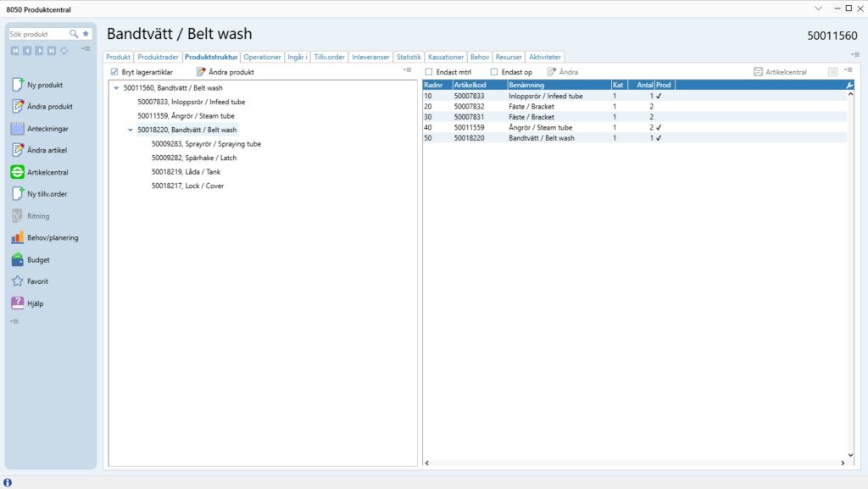Open Artikelcentral from the left sidebar
Viewport: 868px width, 489px height.
[18, 172]
